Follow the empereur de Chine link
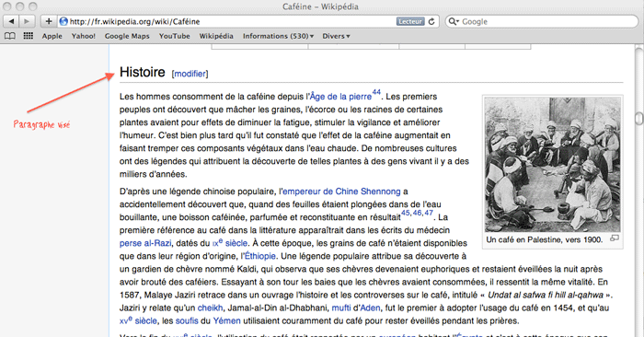Screen dimensions: 644x337 (x=320, y=192)
